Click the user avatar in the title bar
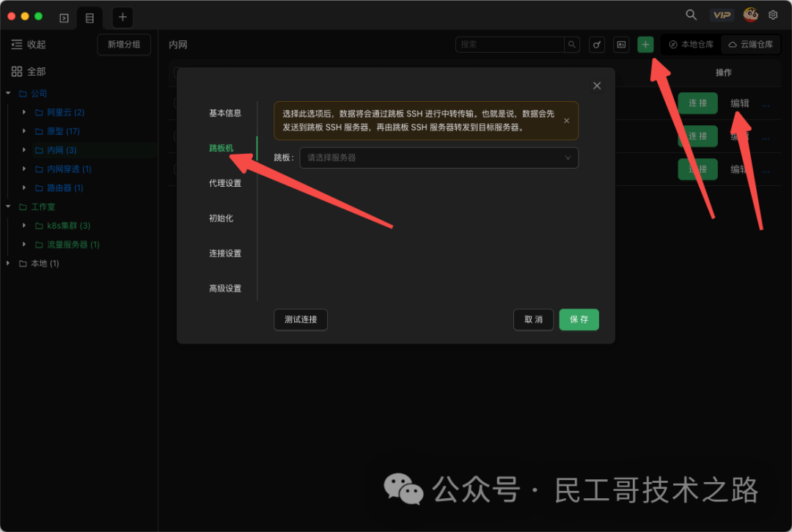This screenshot has height=532, width=792. coord(749,14)
